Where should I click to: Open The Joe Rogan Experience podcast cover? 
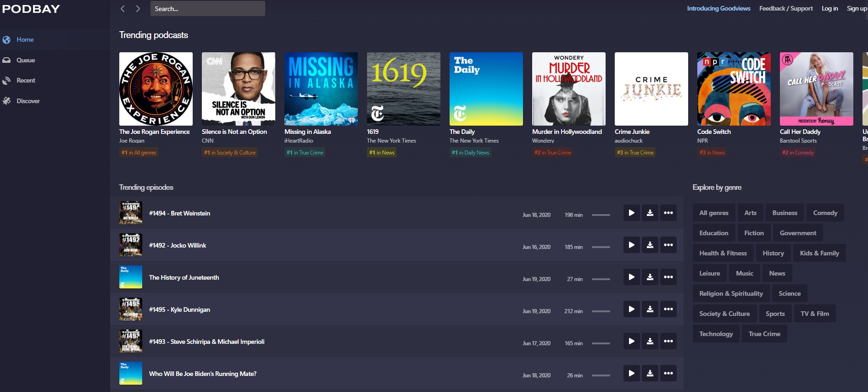[x=156, y=89]
